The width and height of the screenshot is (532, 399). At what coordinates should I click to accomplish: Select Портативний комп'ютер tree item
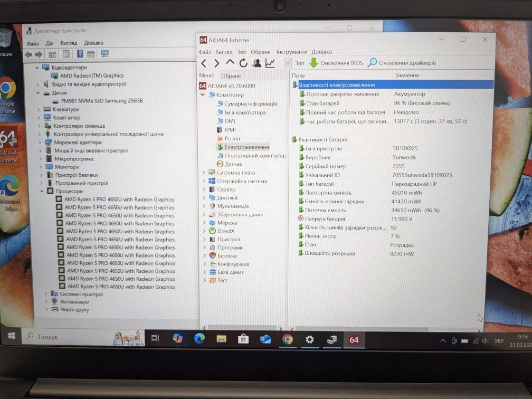[255, 156]
